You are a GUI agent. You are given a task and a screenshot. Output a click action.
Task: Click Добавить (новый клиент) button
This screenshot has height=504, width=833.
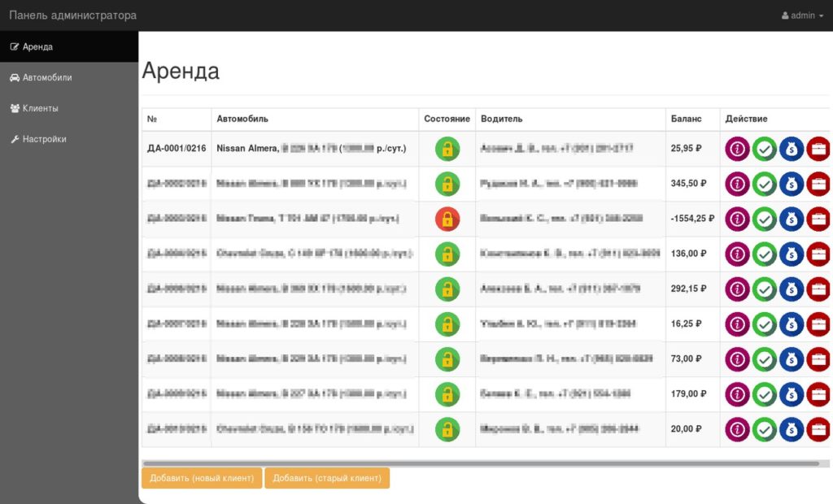pyautogui.click(x=202, y=478)
